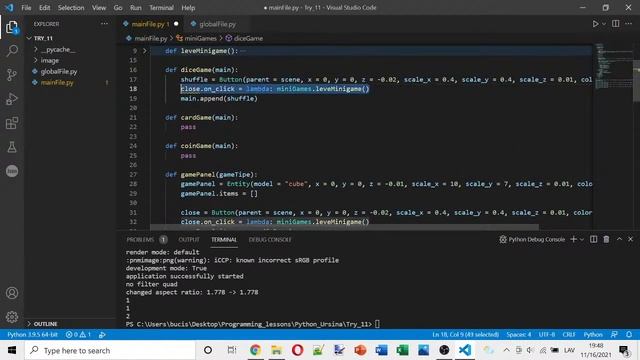Switch to the globalFile.py editor tab
The width and height of the screenshot is (640, 360).
[x=217, y=24]
